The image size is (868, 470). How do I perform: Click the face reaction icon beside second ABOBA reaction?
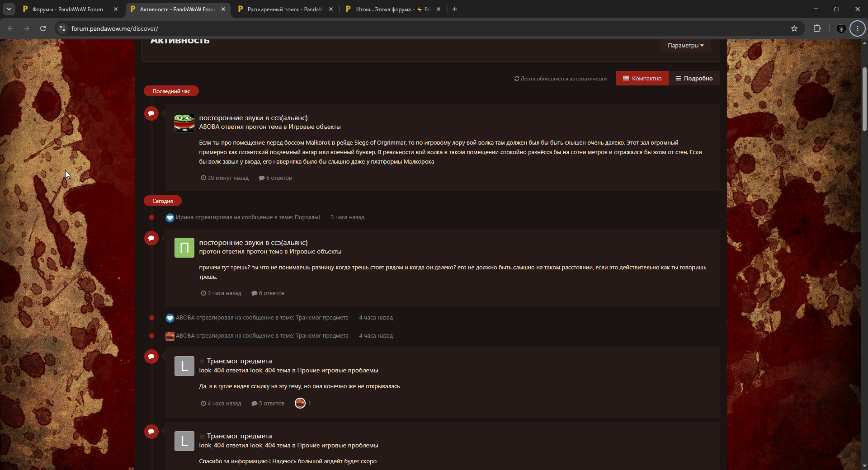point(170,336)
